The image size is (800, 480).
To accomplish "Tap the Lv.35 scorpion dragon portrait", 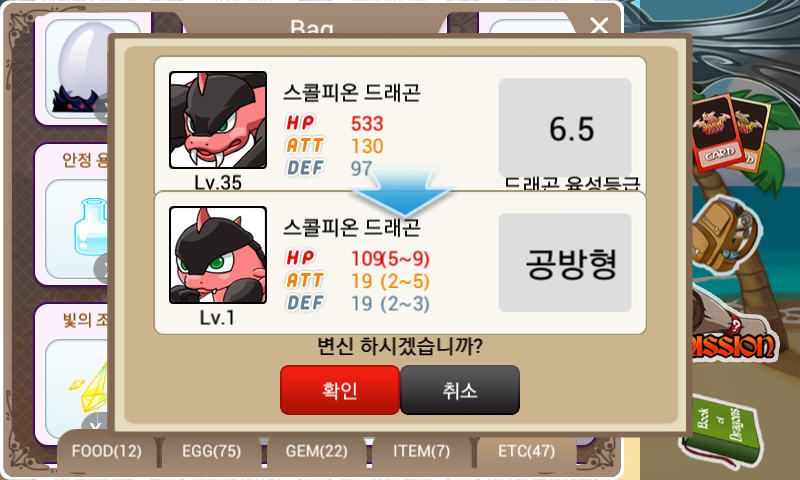I will (218, 120).
